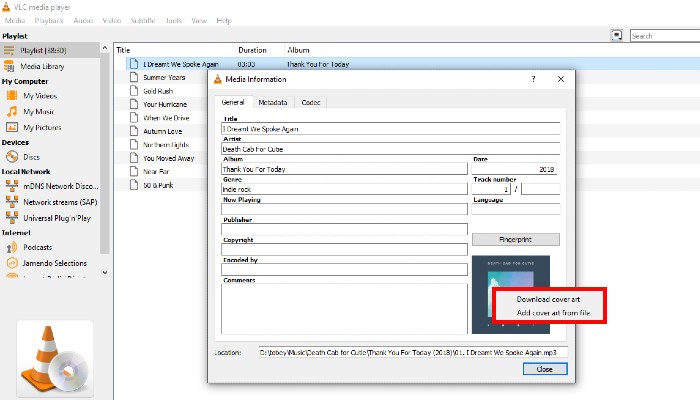Choose Add cover art from file
The image size is (700, 400).
pyautogui.click(x=554, y=313)
